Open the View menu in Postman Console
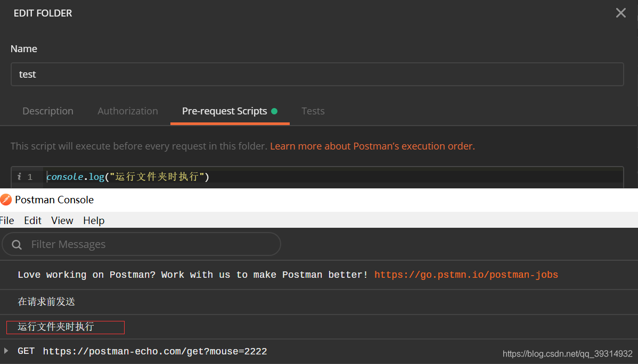Screen dimensions: 638x364 pos(62,220)
